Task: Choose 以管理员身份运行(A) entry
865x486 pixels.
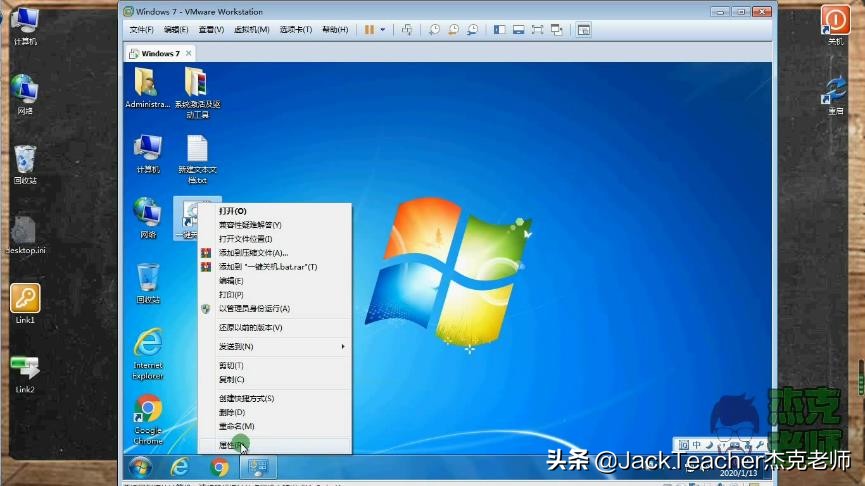Action: coord(275,309)
